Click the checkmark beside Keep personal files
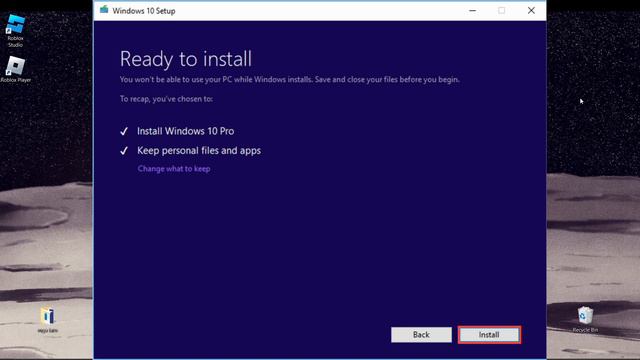This screenshot has width=640, height=360. click(x=124, y=151)
